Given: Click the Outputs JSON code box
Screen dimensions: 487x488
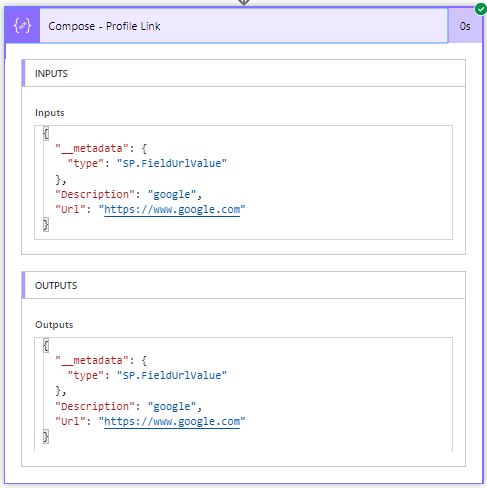Looking at the screenshot, I should pos(243,394).
